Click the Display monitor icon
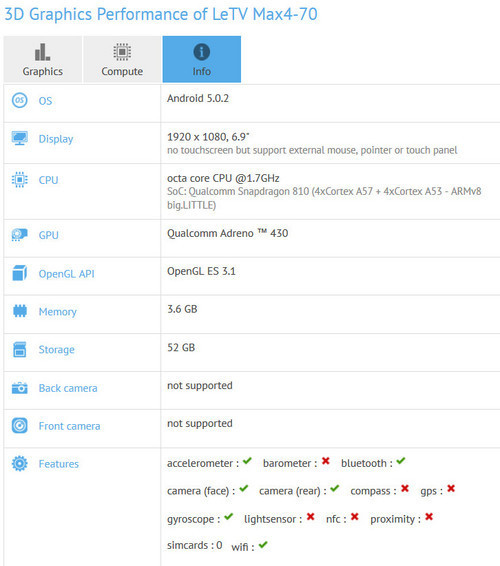The image size is (500, 566). click(x=19, y=138)
